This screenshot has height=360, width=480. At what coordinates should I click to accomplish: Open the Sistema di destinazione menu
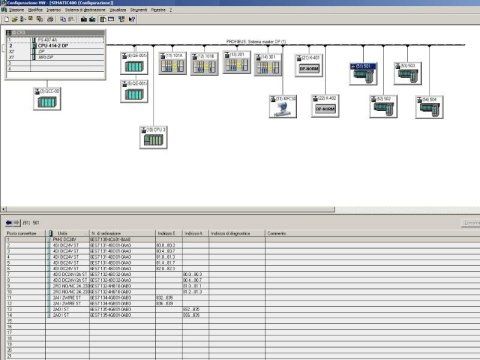coord(85,10)
